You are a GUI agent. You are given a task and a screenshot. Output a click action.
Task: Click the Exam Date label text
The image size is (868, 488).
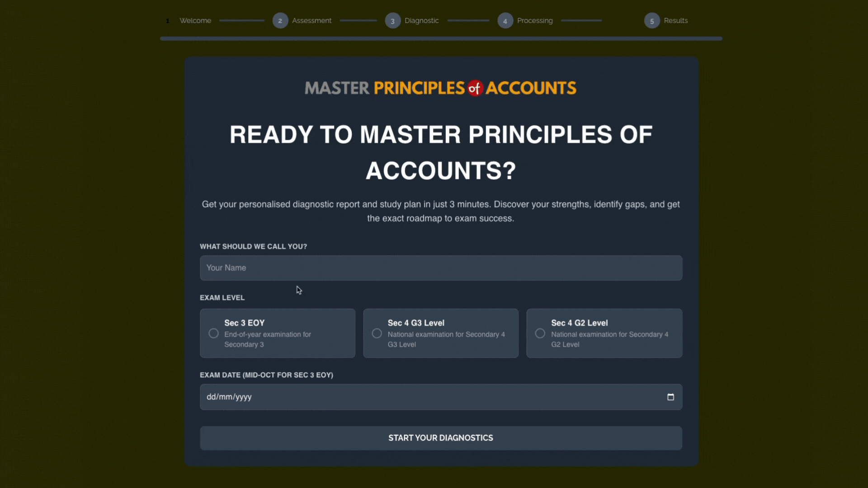pyautogui.click(x=266, y=375)
